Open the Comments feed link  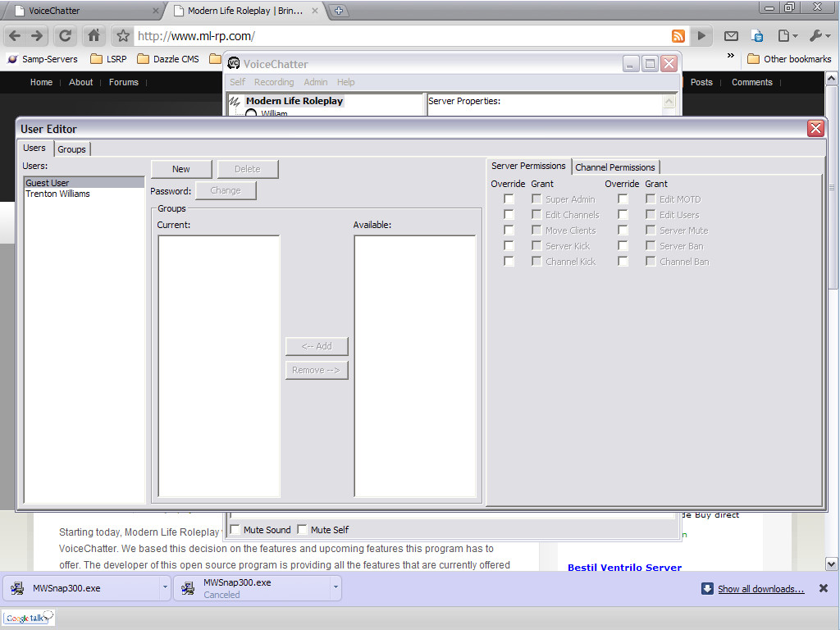click(x=752, y=82)
